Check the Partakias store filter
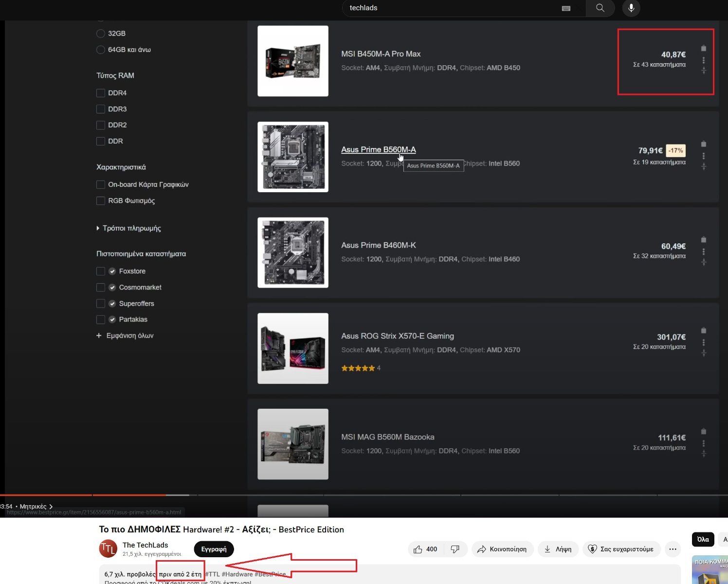The height and width of the screenshot is (584, 728). tap(101, 320)
